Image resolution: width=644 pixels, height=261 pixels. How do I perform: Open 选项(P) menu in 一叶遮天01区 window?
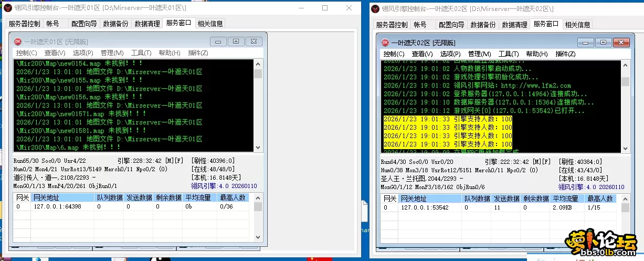click(x=83, y=53)
